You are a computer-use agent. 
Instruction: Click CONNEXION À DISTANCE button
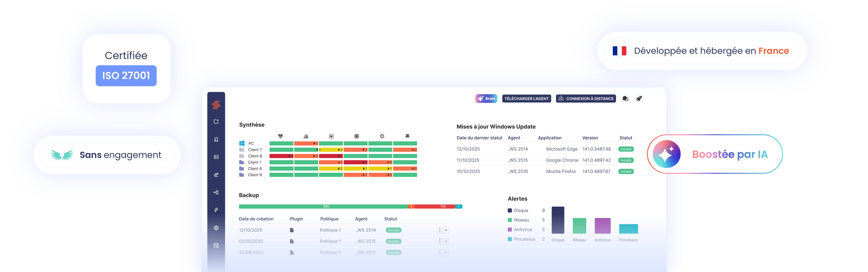tap(586, 99)
